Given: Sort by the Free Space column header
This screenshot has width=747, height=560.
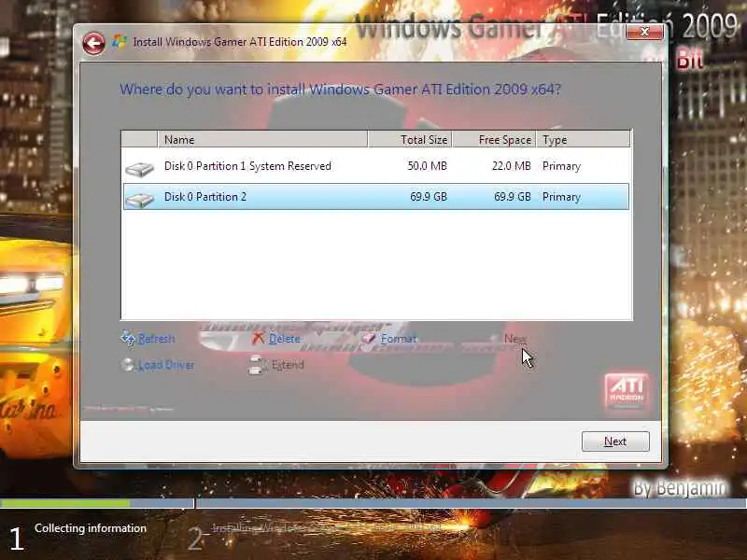Looking at the screenshot, I should (494, 139).
